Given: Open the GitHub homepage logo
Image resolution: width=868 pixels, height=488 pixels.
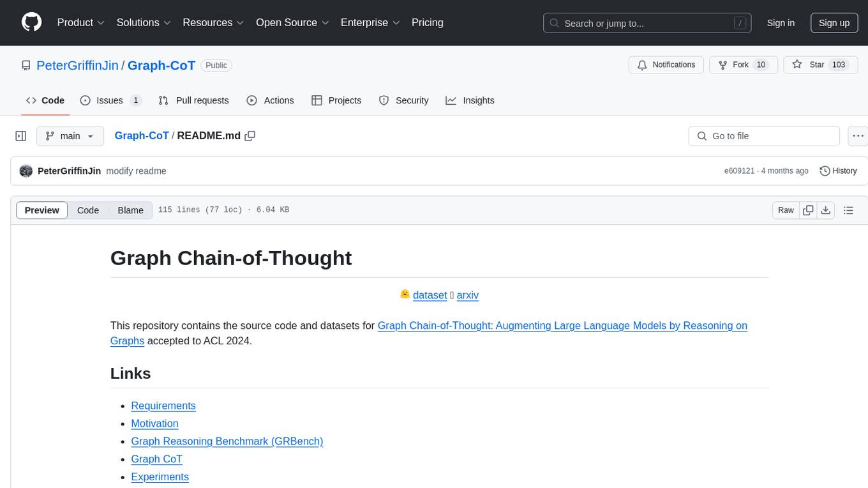Looking at the screenshot, I should pos(32,22).
